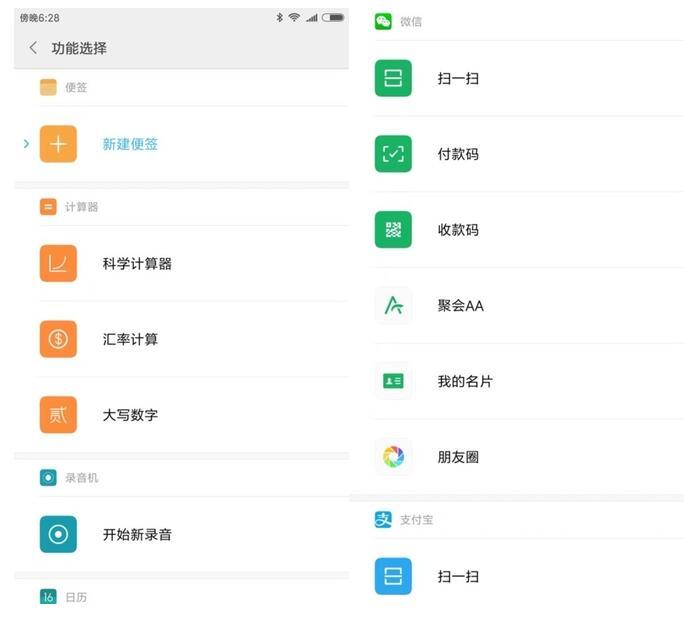Click the 便签 section header text
This screenshot has width=696, height=628.
76,87
